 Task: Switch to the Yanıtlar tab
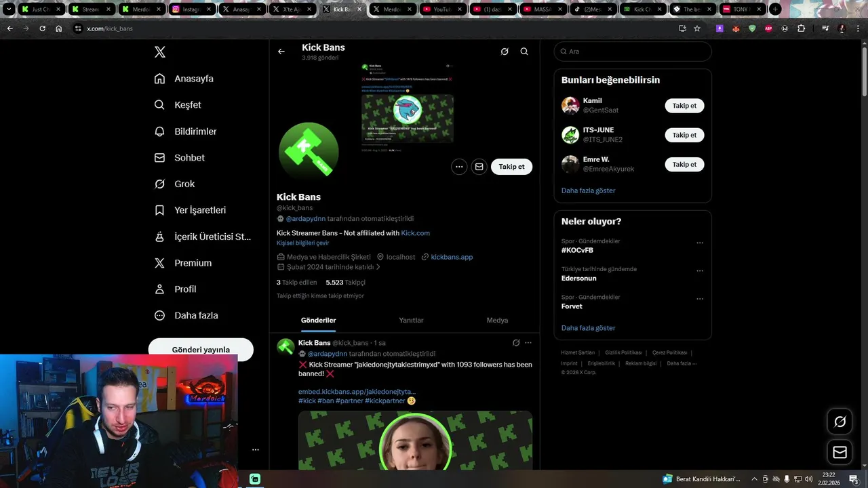pyautogui.click(x=411, y=320)
